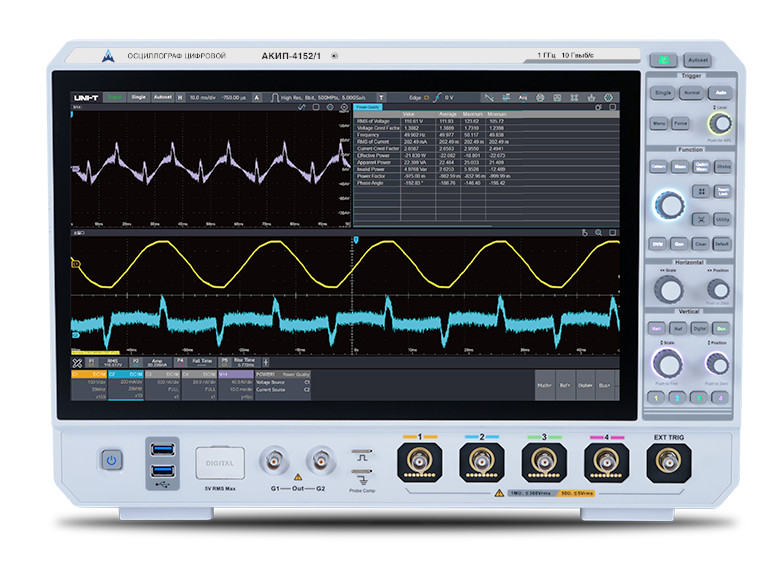
Task: Open the Bus+ menu on screen
Action: 606,384
